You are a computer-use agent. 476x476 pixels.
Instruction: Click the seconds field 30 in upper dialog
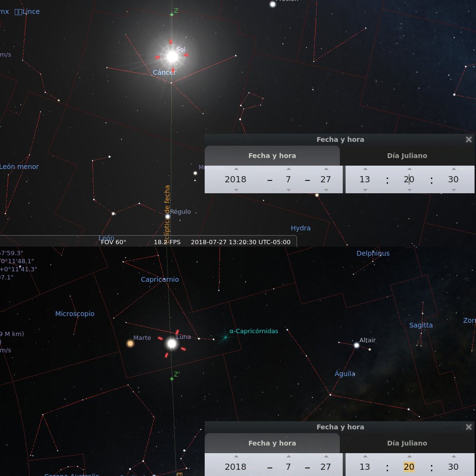pos(453,179)
